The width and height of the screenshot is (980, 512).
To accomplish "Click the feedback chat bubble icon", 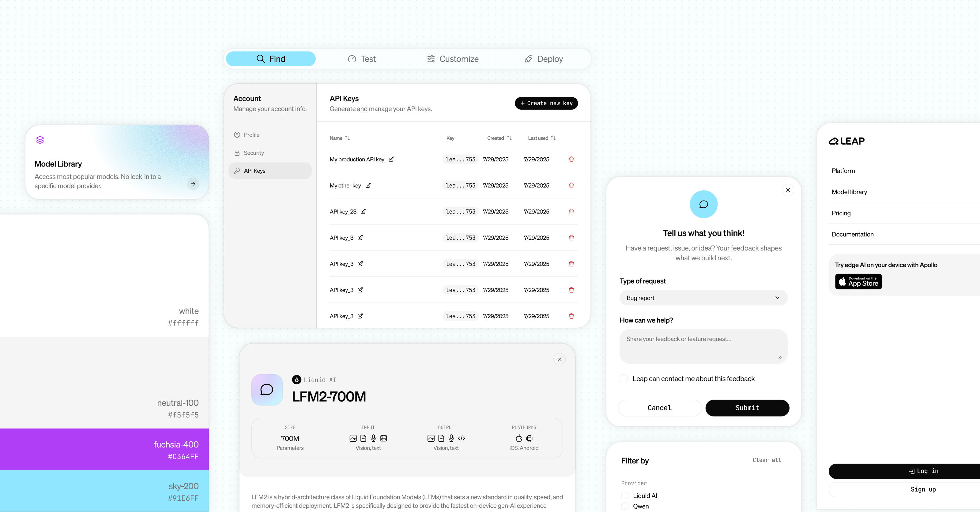I will click(703, 204).
